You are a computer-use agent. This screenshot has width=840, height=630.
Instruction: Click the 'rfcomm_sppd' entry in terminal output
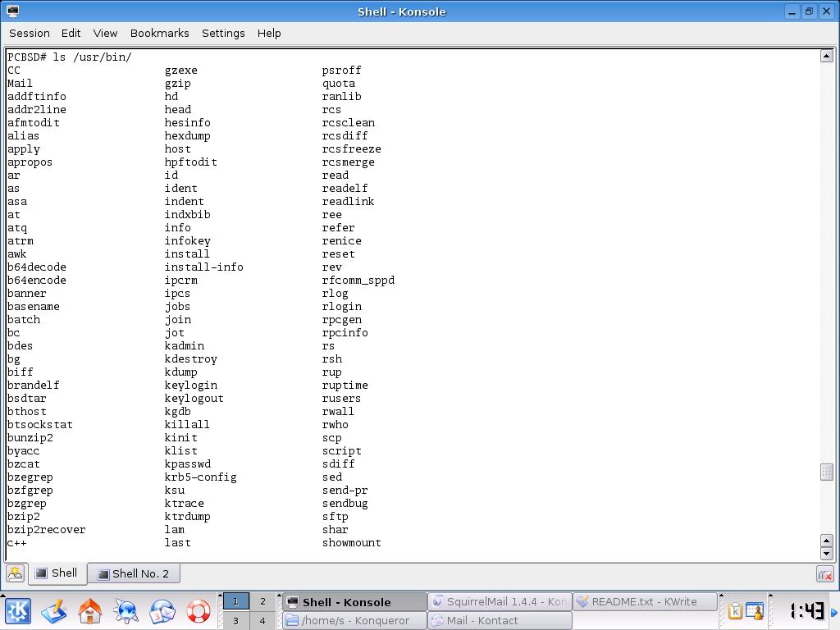(358, 281)
